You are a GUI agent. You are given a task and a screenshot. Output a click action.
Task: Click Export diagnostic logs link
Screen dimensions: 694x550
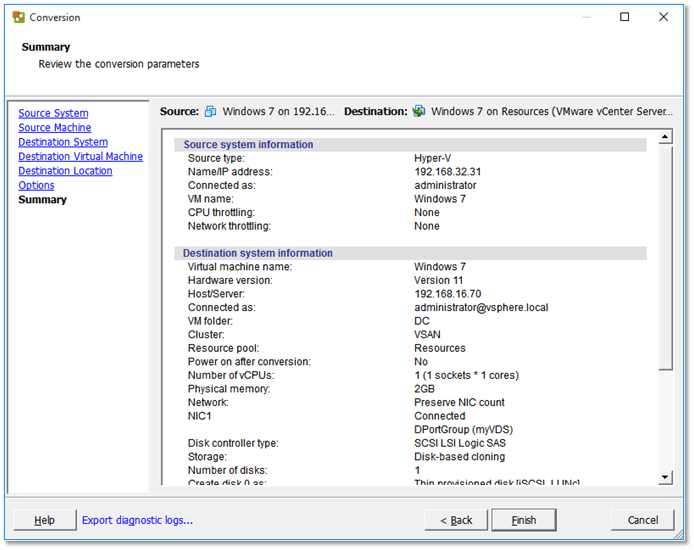(x=137, y=520)
